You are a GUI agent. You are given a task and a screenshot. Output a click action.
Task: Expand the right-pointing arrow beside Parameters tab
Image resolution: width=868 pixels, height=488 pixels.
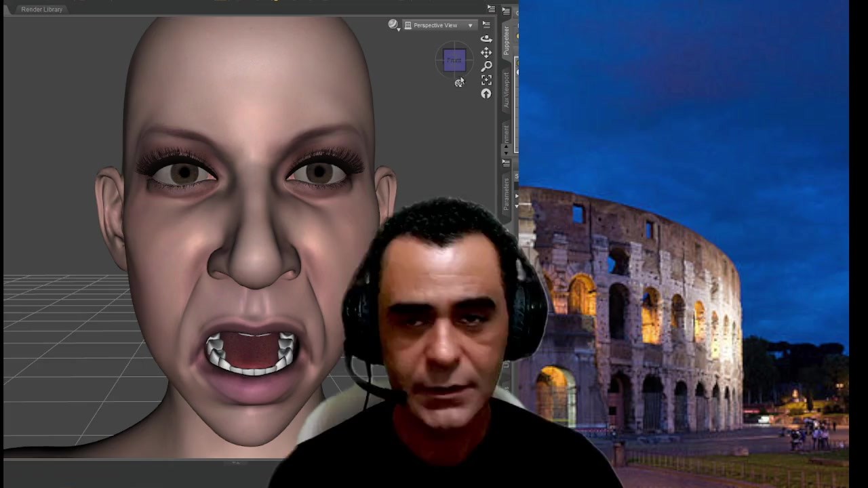pos(517,197)
